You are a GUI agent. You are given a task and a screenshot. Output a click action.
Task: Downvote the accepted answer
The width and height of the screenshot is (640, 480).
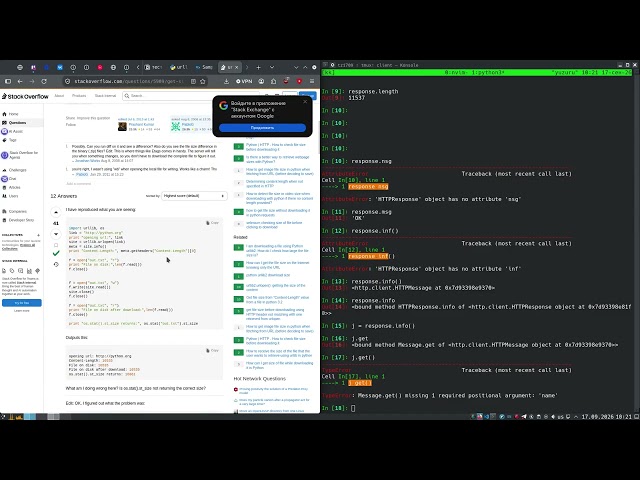pyautogui.click(x=56, y=234)
